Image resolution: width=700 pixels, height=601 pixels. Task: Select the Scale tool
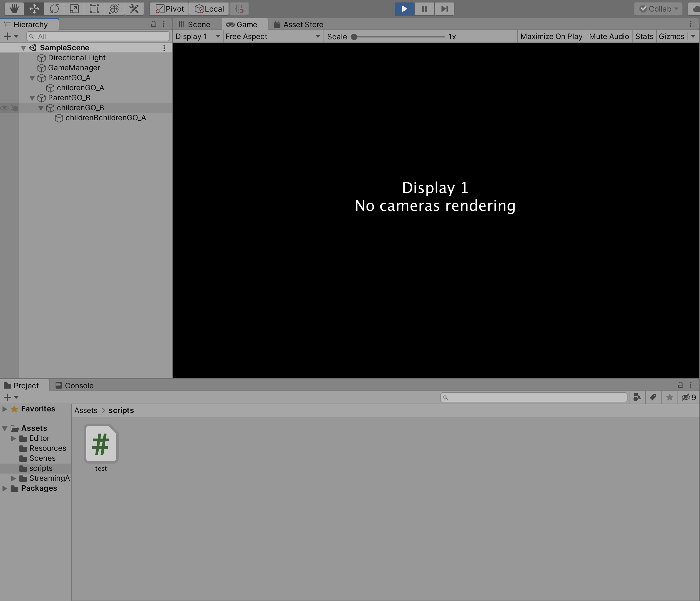74,8
